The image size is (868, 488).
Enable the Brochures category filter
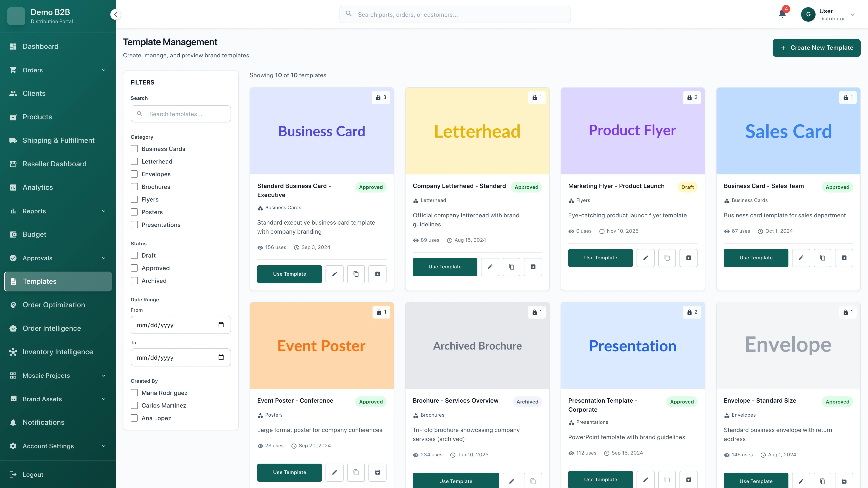pyautogui.click(x=134, y=187)
